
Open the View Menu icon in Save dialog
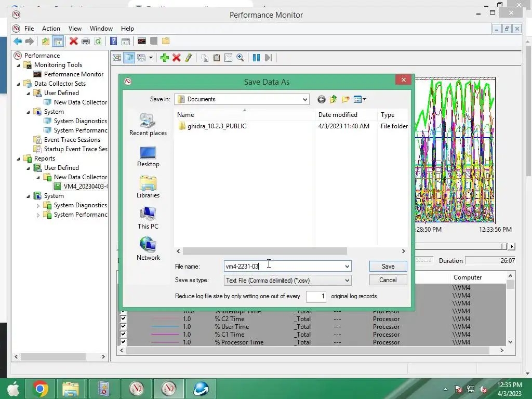coord(360,99)
